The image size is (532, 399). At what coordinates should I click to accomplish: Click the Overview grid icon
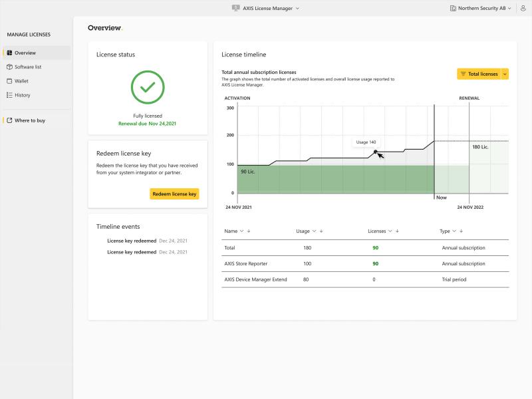[x=9, y=53]
